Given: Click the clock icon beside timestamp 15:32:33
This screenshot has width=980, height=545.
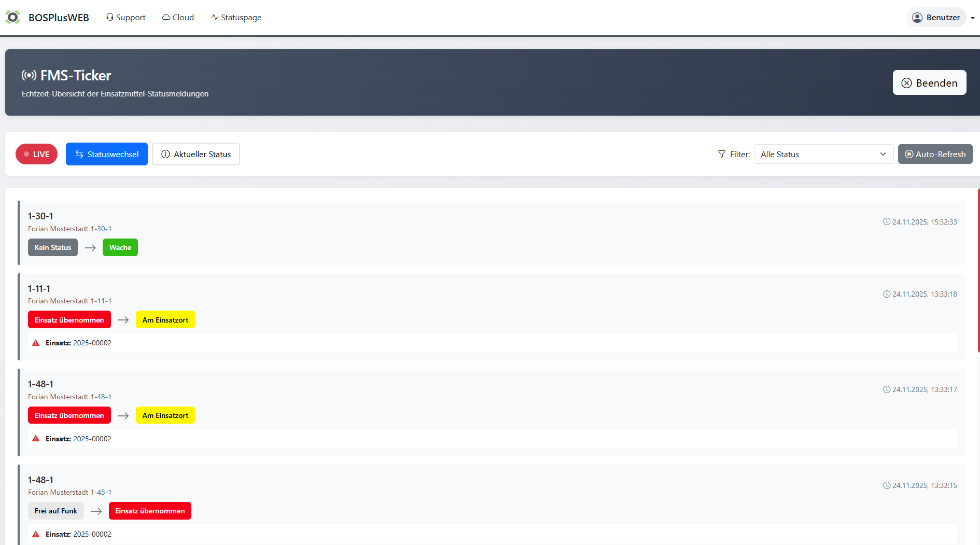Looking at the screenshot, I should pyautogui.click(x=886, y=221).
